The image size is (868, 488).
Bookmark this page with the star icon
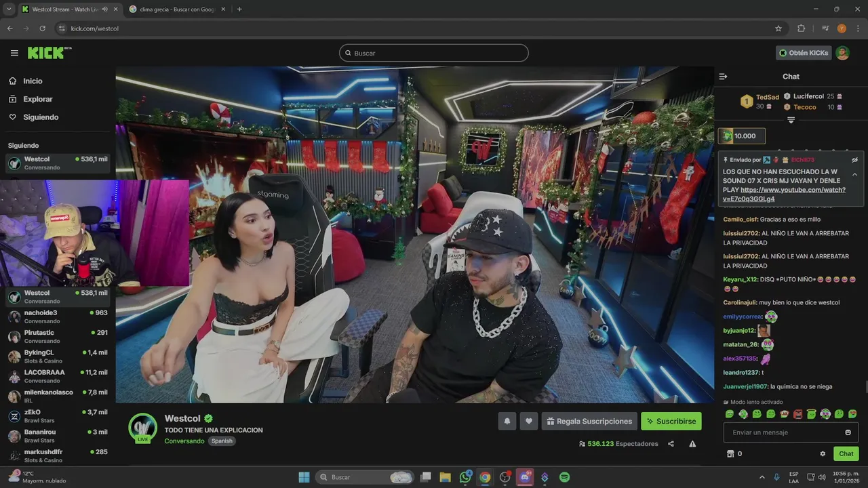778,28
